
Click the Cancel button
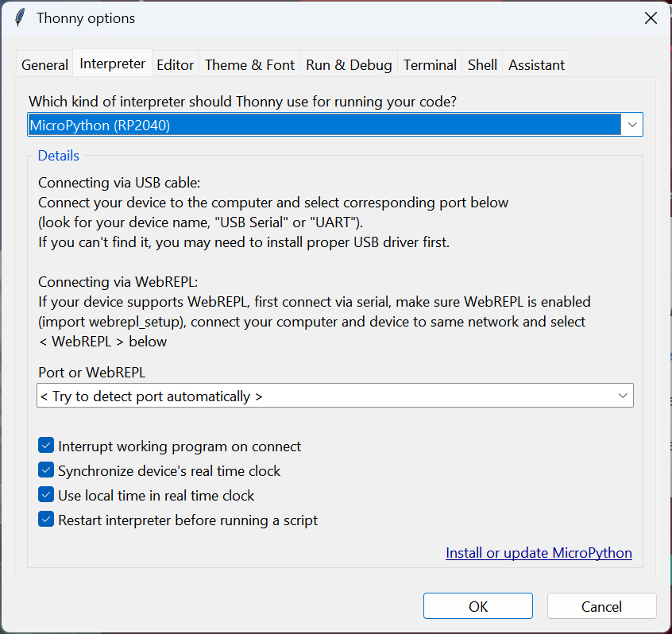(x=601, y=606)
